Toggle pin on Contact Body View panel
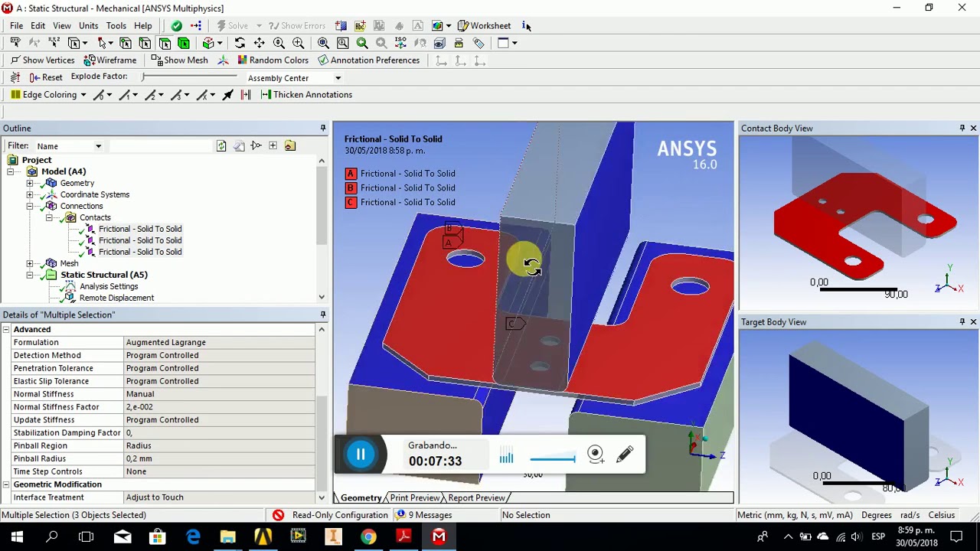Image resolution: width=980 pixels, height=551 pixels. point(962,128)
